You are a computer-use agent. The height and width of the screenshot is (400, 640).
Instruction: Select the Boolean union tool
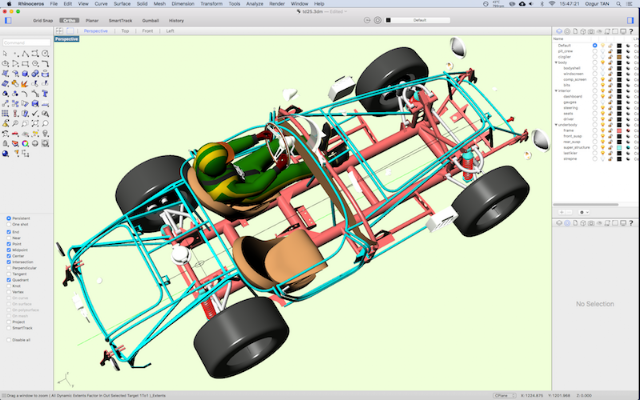(35, 74)
